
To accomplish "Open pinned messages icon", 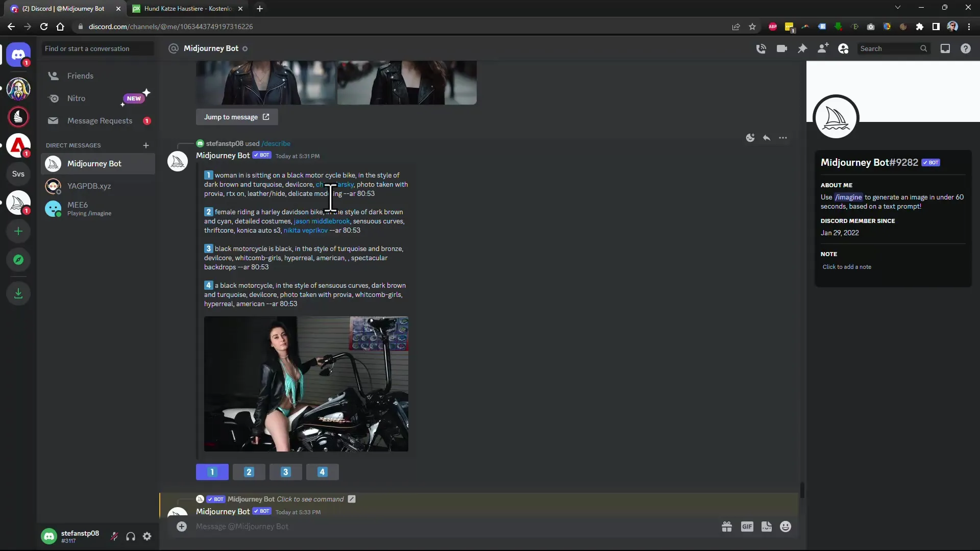I will pos(802,48).
